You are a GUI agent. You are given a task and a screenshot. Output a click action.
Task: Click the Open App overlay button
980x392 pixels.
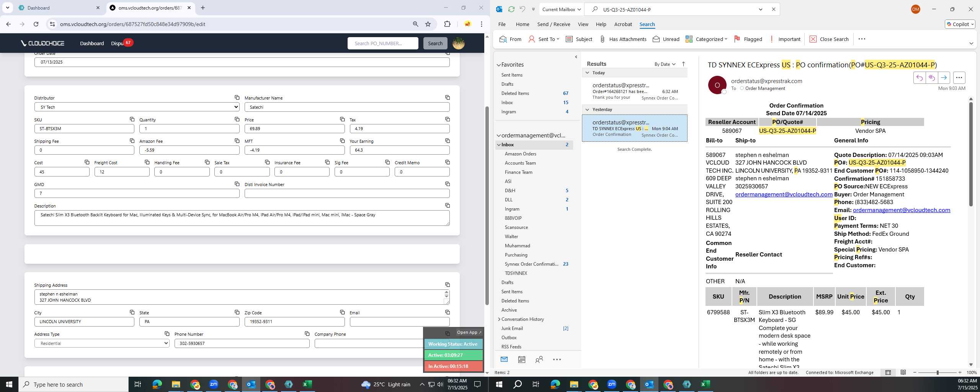click(x=469, y=332)
